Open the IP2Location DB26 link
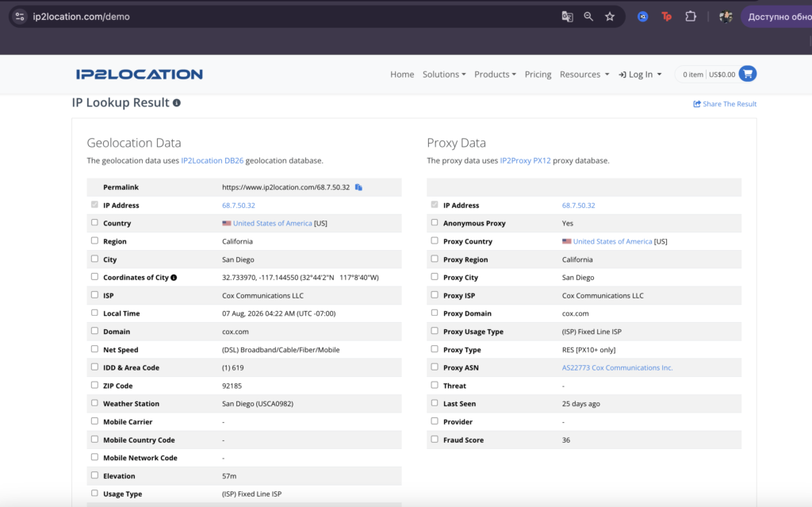812x507 pixels. pyautogui.click(x=212, y=161)
